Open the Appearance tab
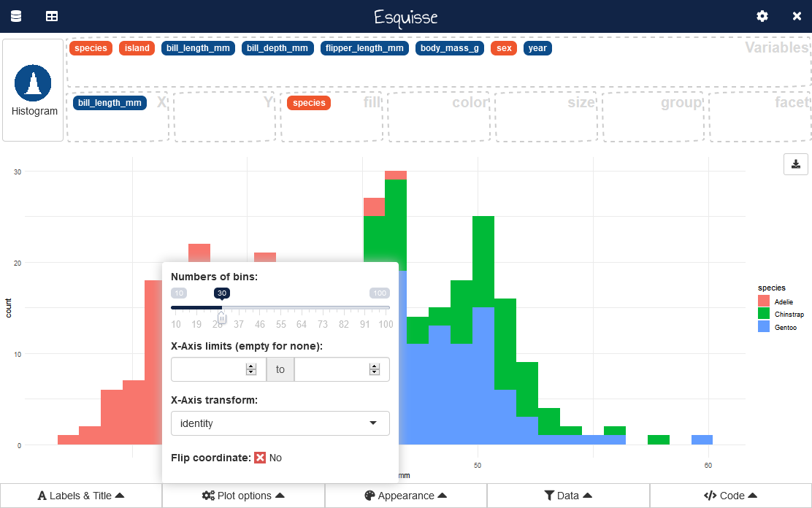 tap(405, 496)
